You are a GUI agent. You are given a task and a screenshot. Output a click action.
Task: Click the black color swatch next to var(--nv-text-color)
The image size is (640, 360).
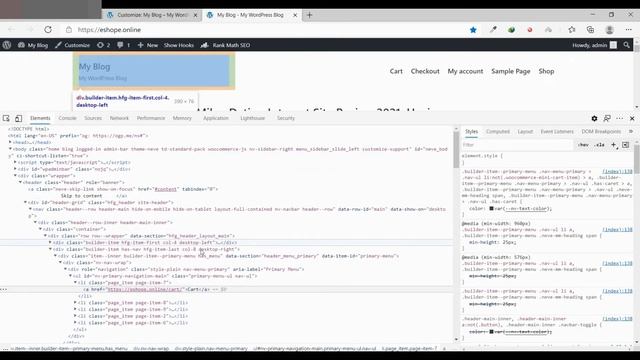491,209
